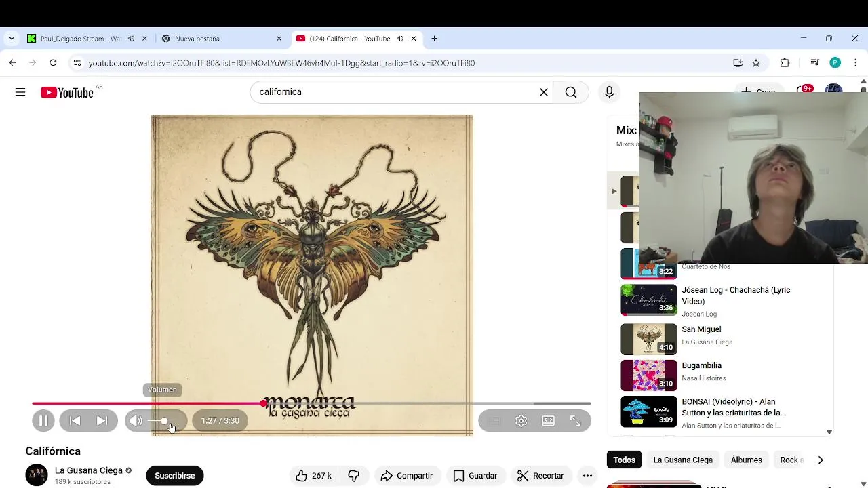The width and height of the screenshot is (868, 488).
Task: Go to YouTube home via logo
Action: point(66,93)
